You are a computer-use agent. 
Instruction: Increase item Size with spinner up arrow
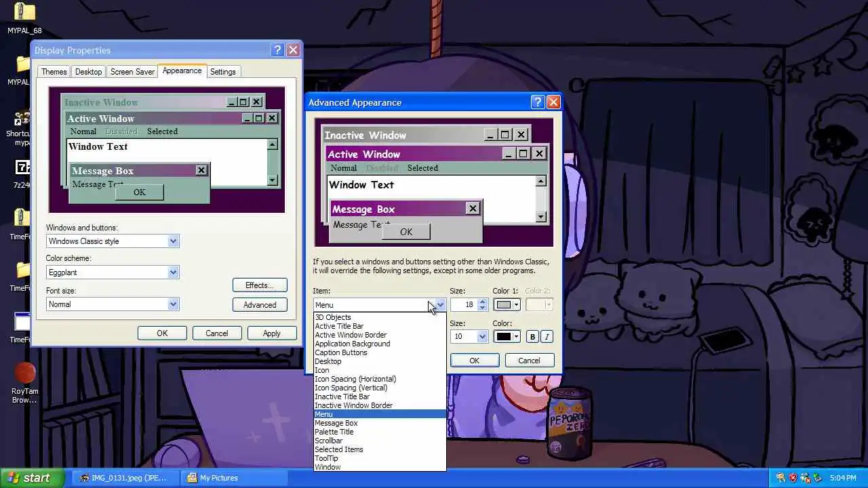[482, 302]
